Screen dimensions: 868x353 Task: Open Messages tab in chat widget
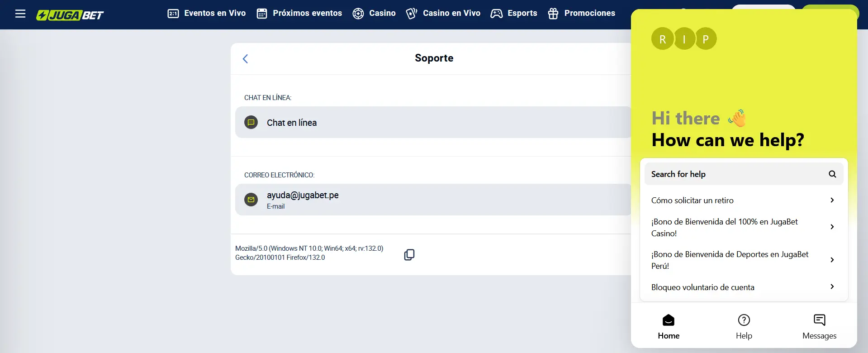tap(819, 327)
